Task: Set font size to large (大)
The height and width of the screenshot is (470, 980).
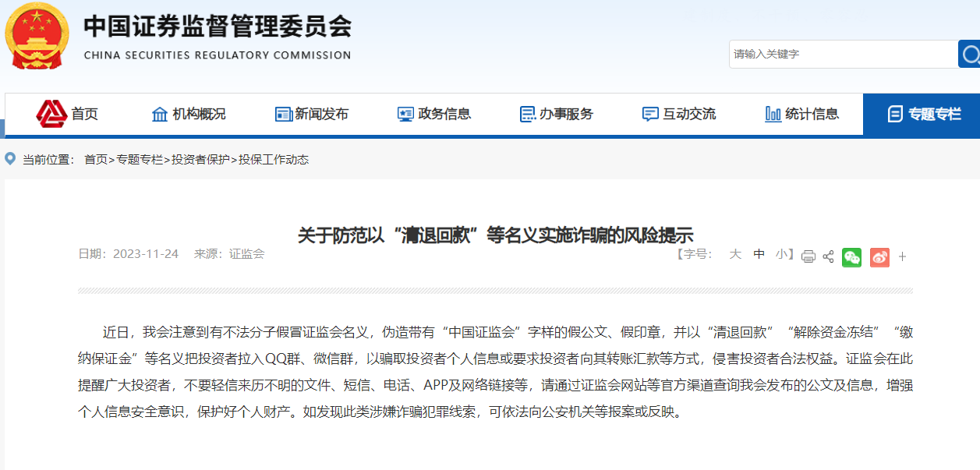Action: pyautogui.click(x=734, y=254)
